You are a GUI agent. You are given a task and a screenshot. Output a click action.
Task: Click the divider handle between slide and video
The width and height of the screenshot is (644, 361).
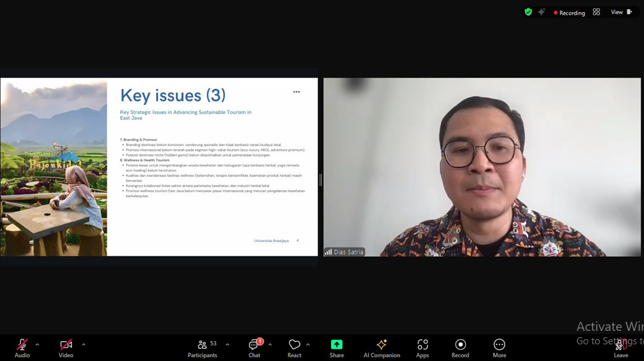[x=320, y=180]
